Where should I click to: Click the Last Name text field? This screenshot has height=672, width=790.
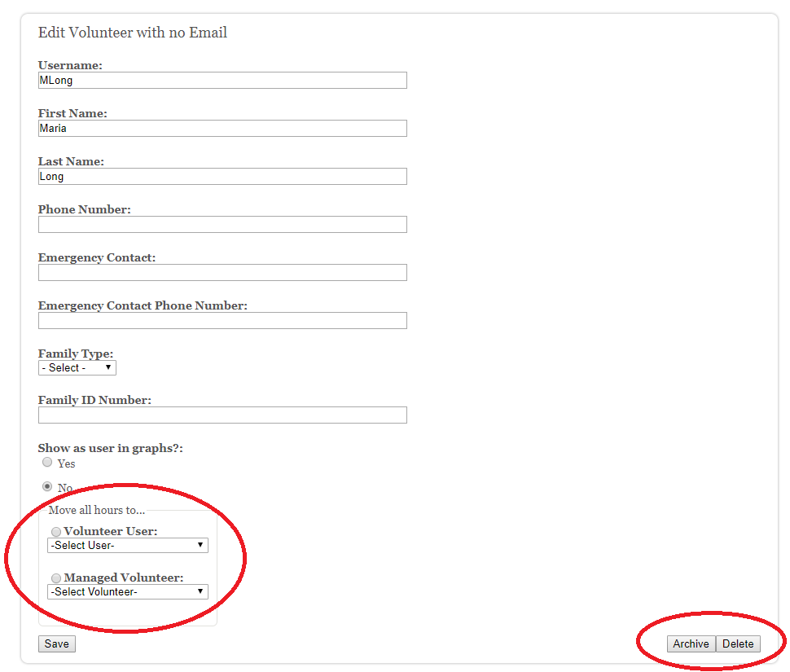tap(222, 177)
